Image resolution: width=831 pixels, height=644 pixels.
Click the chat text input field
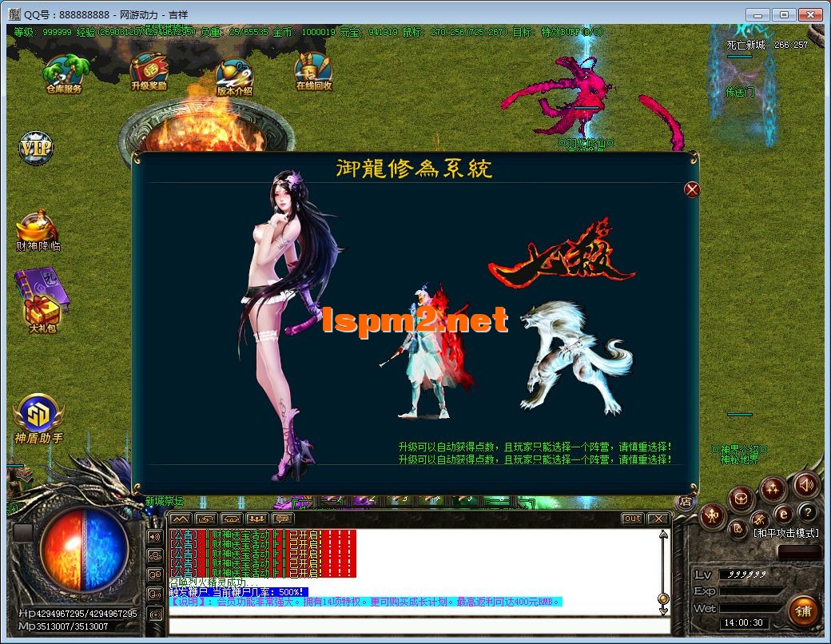[x=419, y=626]
